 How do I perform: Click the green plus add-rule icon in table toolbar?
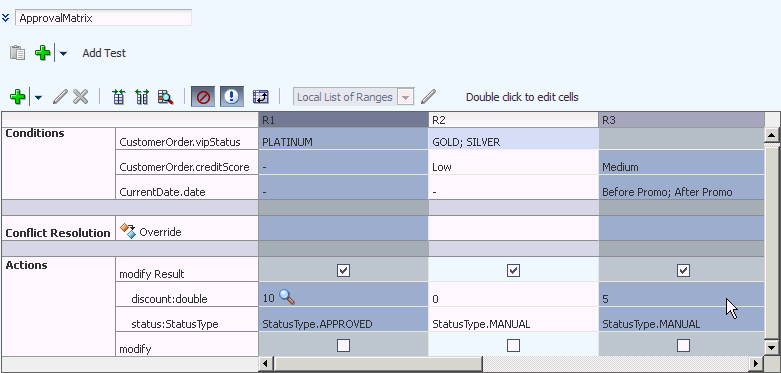coord(17,96)
